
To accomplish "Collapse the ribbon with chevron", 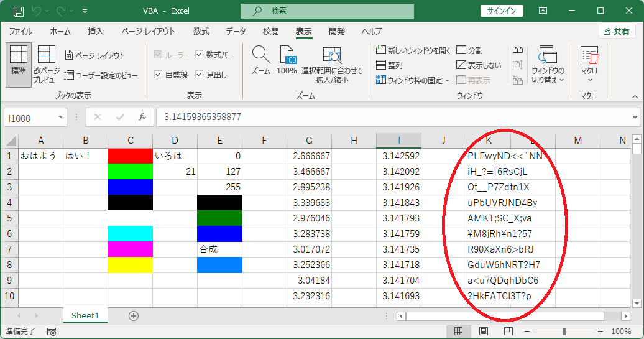I will point(635,96).
